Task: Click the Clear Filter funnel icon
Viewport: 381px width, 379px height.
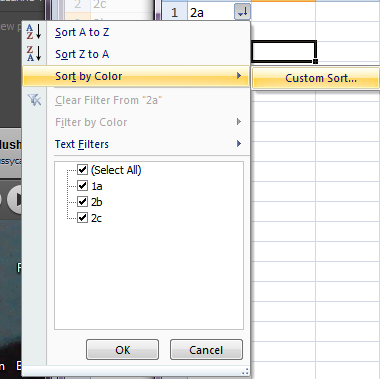Action: 35,100
